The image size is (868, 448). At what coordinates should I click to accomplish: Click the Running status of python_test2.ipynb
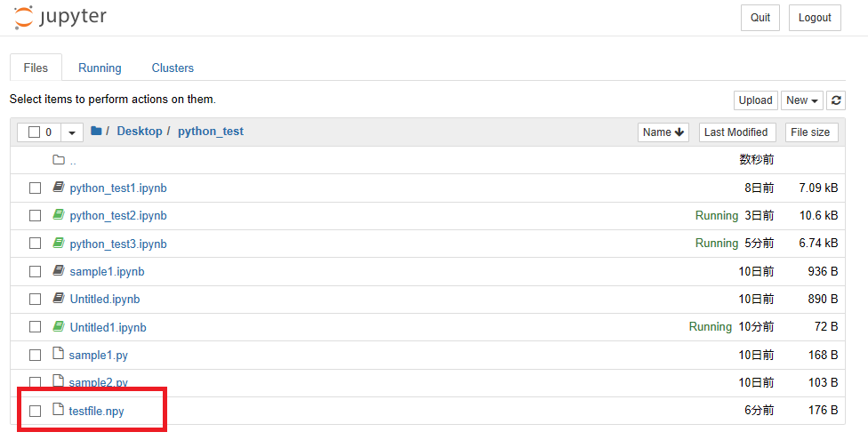[x=717, y=216]
